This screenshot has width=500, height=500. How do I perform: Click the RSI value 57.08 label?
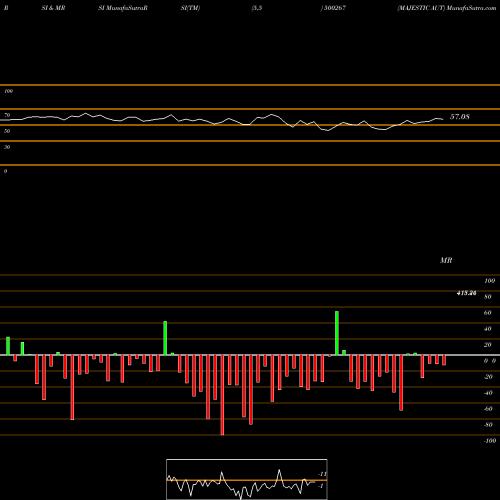pos(460,117)
